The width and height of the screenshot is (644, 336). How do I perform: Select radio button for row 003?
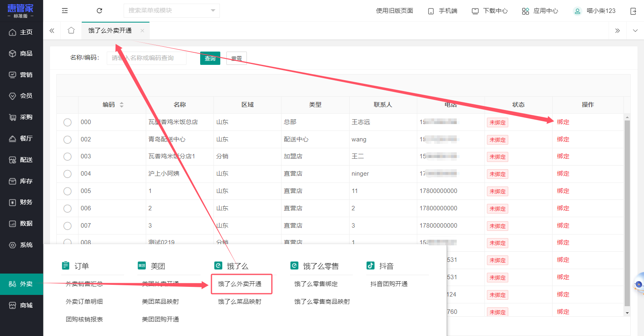pyautogui.click(x=67, y=156)
